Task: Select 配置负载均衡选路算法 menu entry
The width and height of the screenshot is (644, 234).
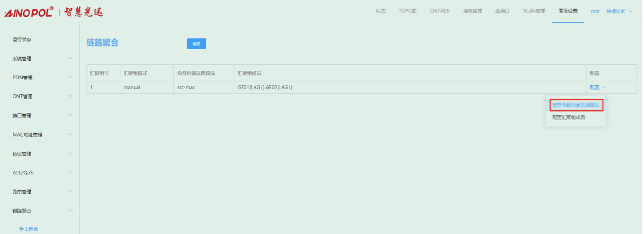Action: (576, 105)
